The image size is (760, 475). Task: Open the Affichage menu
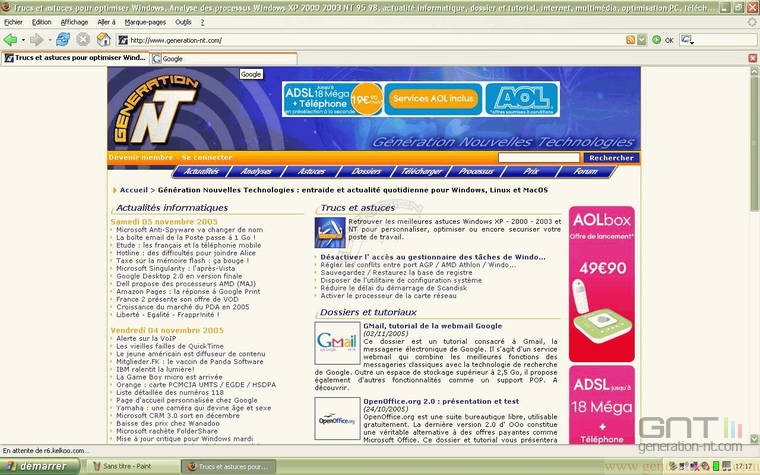[74, 22]
